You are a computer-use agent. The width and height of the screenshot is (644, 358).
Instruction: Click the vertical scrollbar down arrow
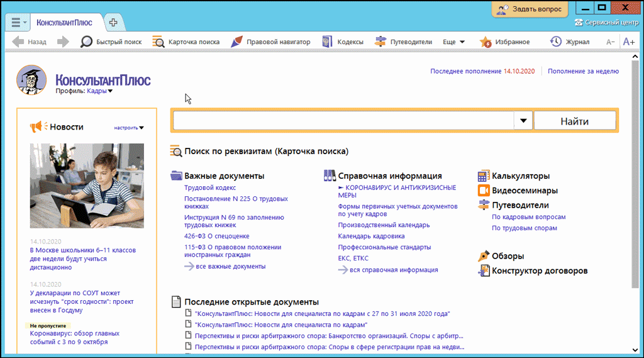pyautogui.click(x=635, y=350)
